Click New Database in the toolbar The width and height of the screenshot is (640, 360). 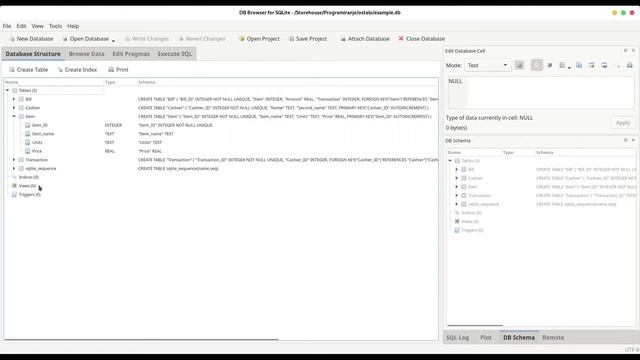tap(31, 39)
